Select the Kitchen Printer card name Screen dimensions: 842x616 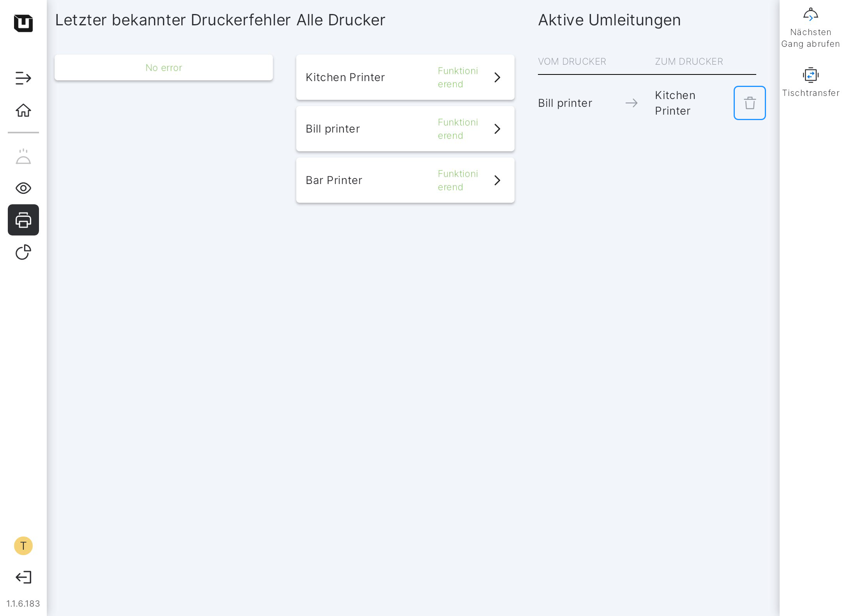345,77
